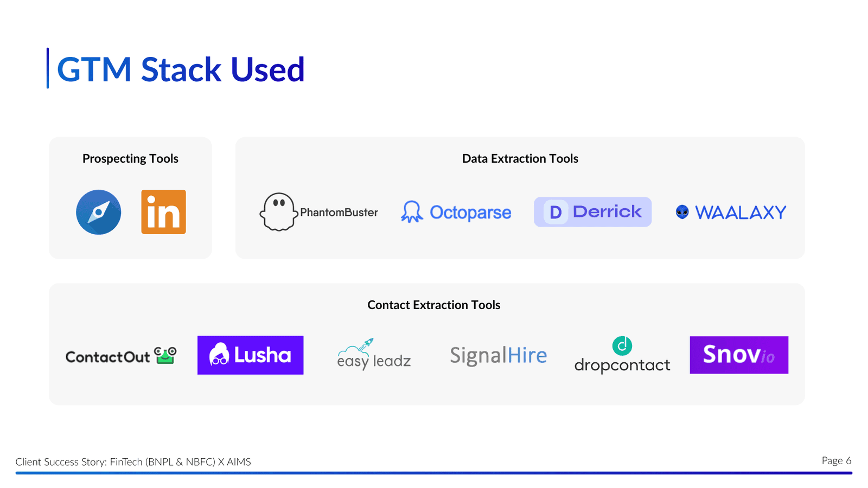Click the orange LinkedIn icon
This screenshot has width=868, height=488.
pos(163,212)
